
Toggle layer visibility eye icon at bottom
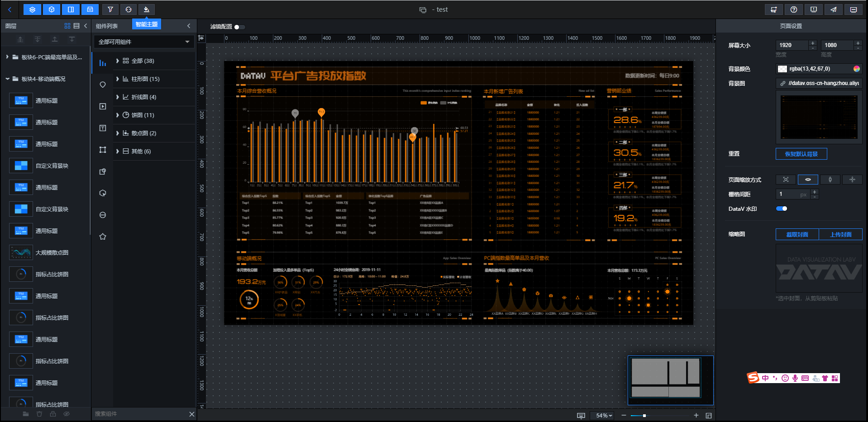click(67, 414)
